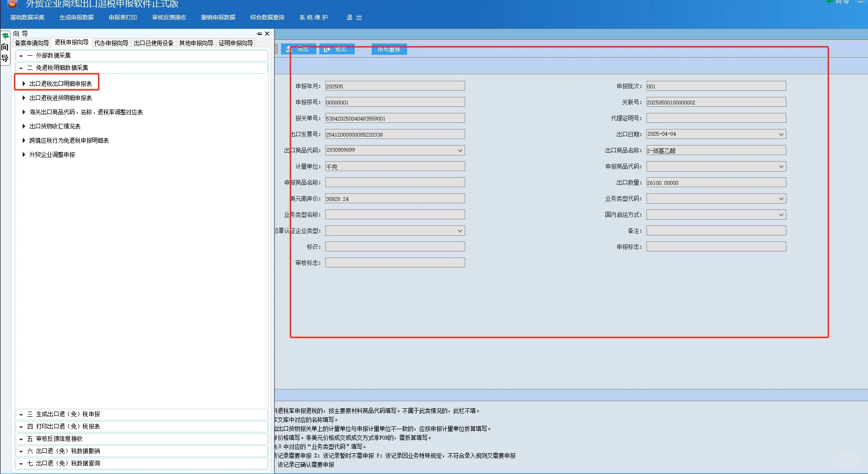Click the 申报序号 field
This screenshot has height=474, width=868.
tap(395, 102)
